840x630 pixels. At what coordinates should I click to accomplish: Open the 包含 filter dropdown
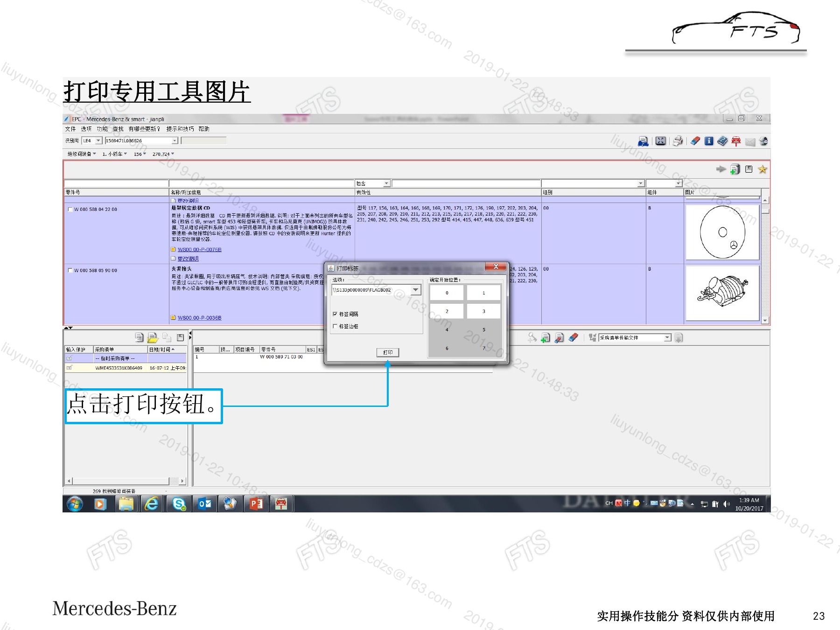(x=386, y=183)
